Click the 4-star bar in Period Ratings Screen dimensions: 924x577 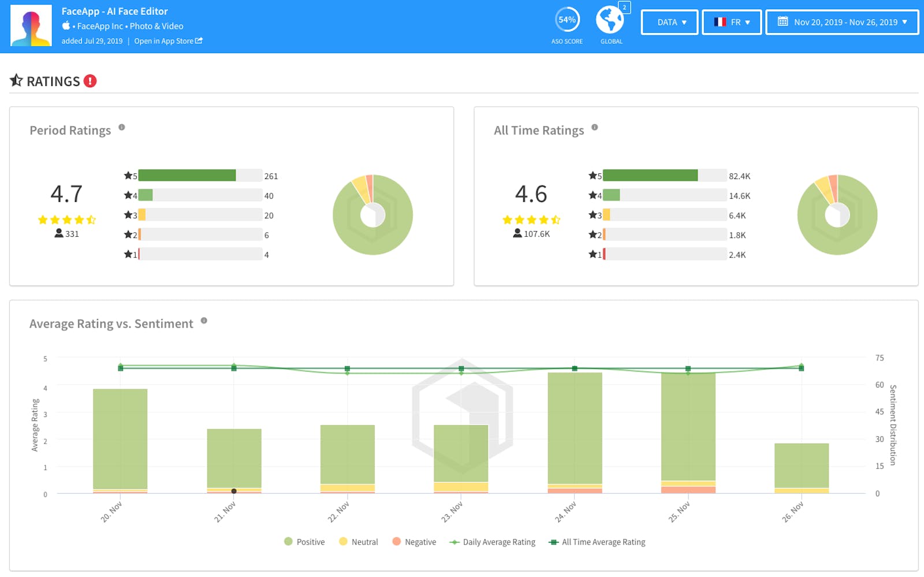click(200, 195)
